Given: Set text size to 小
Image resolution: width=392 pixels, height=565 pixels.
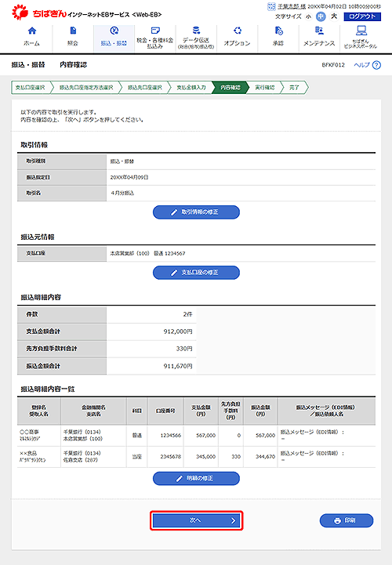Looking at the screenshot, I should 309,16.
